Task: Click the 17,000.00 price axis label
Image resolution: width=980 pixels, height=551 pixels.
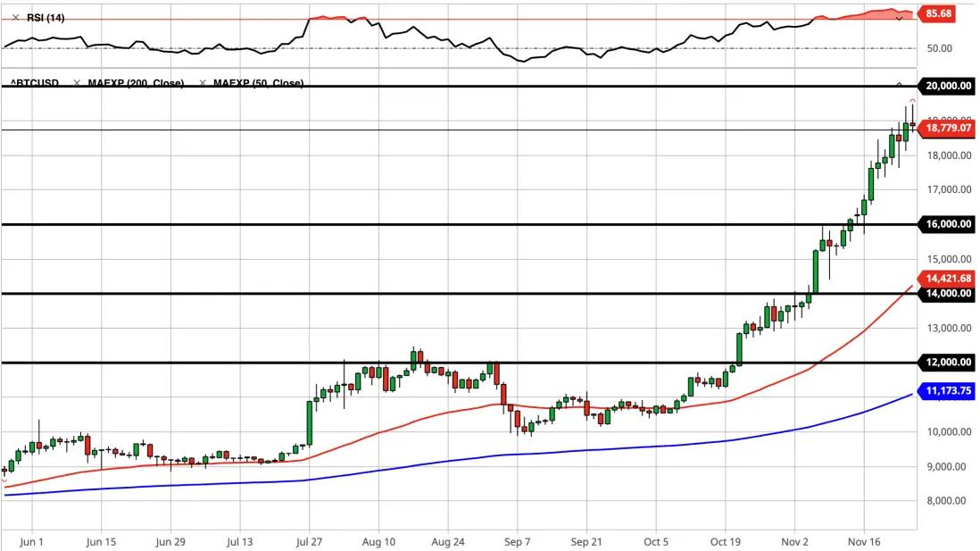Action: point(949,189)
